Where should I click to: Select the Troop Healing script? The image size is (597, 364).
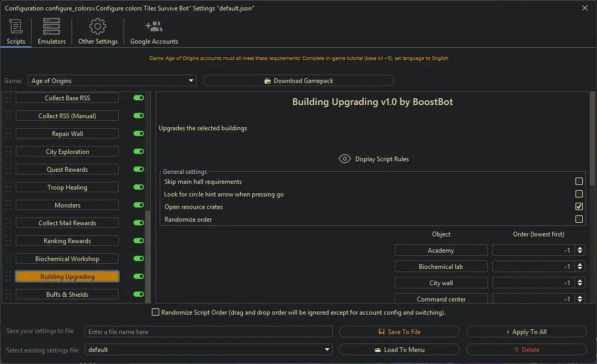point(67,187)
